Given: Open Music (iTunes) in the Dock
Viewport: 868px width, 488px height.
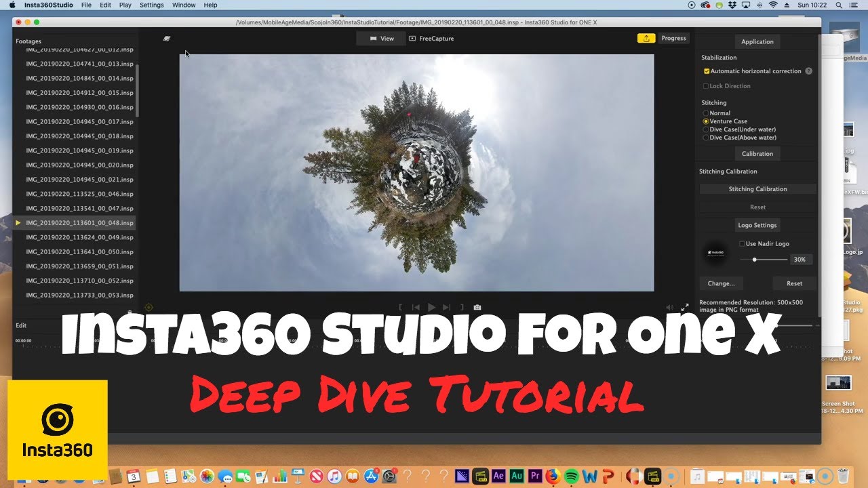Looking at the screenshot, I should (334, 476).
